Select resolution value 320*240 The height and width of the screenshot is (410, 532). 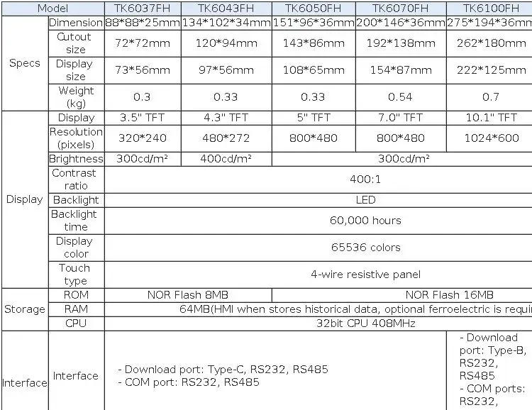pos(142,138)
